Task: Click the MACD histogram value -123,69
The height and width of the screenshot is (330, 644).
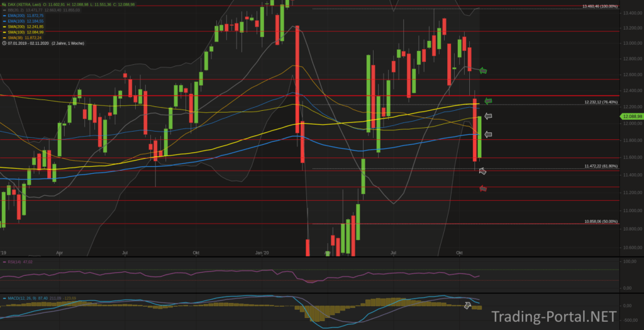Action: click(69, 299)
